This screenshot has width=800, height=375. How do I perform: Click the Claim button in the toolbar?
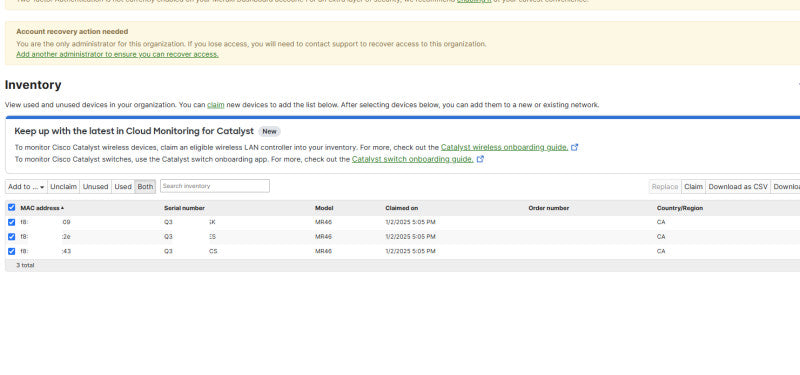point(693,187)
